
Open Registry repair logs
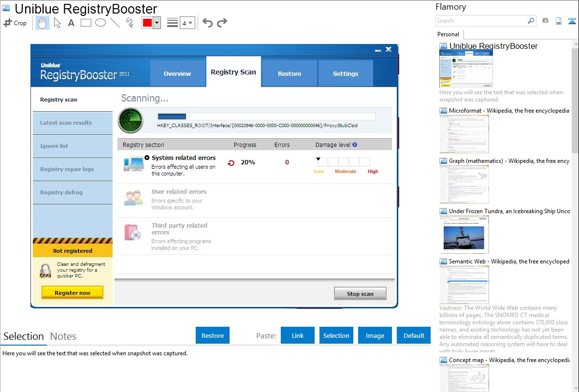coord(73,169)
